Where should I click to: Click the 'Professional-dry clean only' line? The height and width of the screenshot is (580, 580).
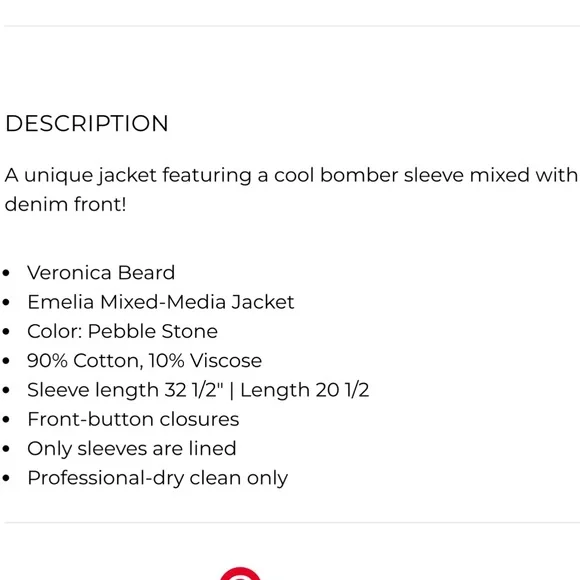coord(158,478)
